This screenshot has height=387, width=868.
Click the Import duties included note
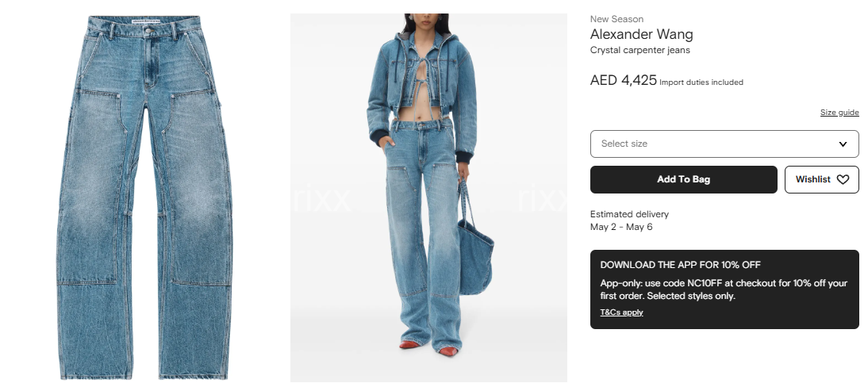pyautogui.click(x=701, y=82)
